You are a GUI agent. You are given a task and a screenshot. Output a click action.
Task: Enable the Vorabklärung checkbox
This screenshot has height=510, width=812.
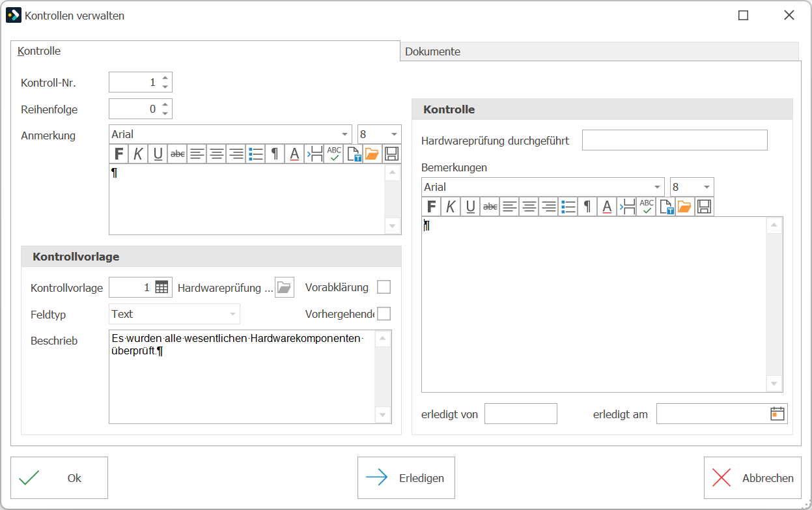point(384,287)
